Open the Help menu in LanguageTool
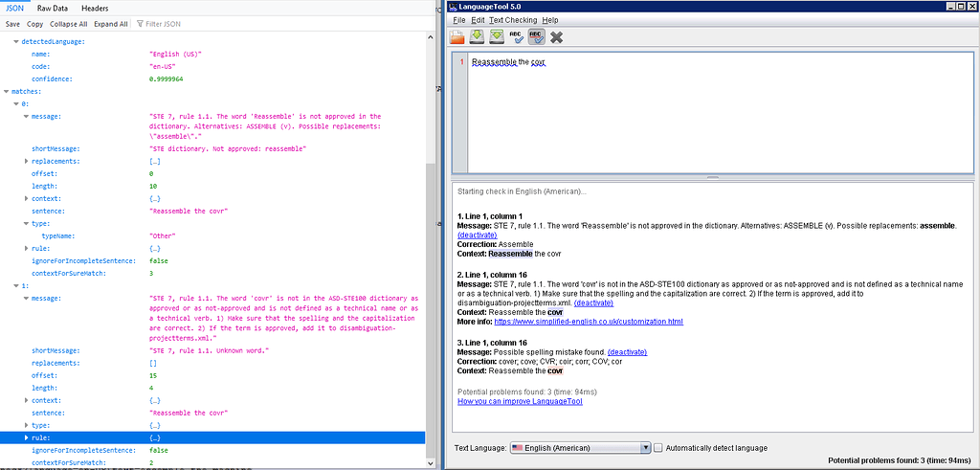 [550, 20]
